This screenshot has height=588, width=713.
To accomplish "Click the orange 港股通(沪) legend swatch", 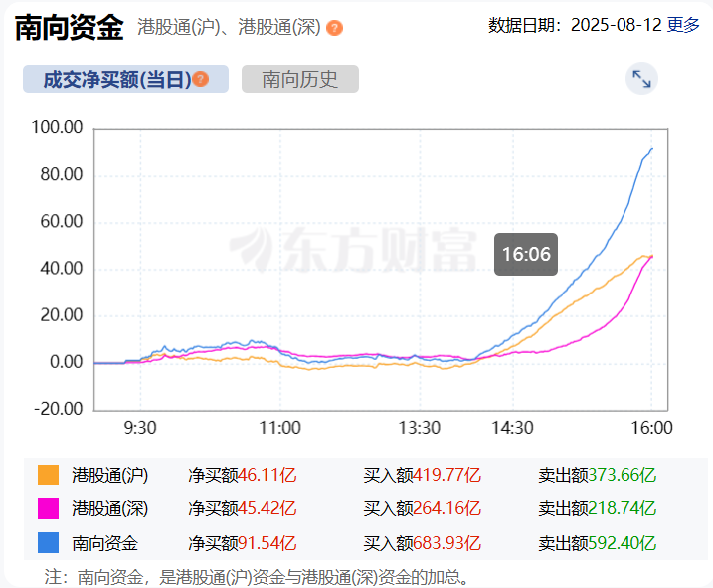I will coord(48,475).
